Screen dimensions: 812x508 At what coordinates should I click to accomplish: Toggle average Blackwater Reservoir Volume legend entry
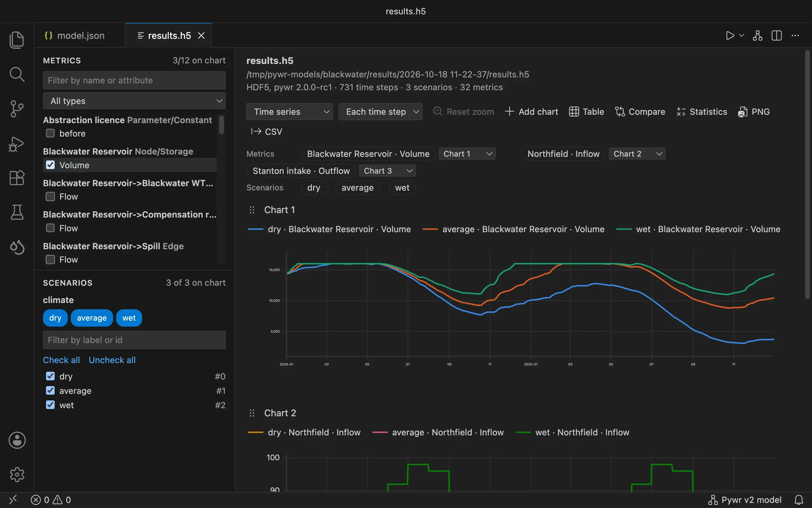[513, 229]
